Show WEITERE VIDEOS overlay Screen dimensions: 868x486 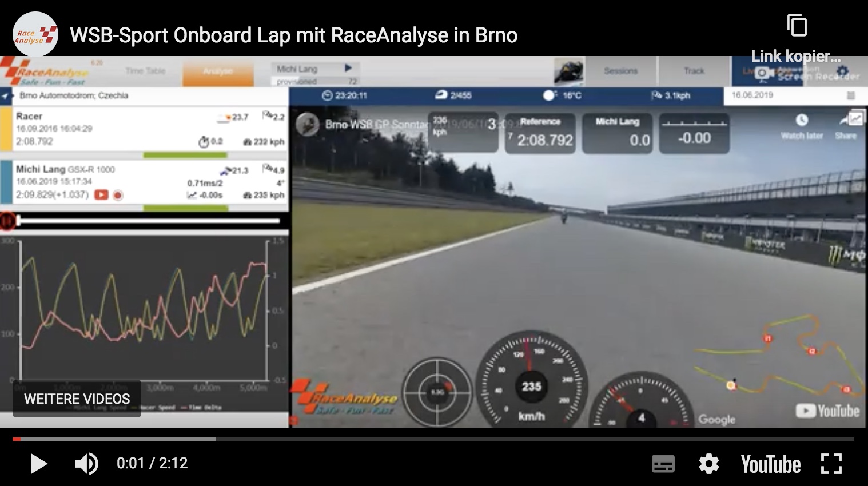click(77, 399)
